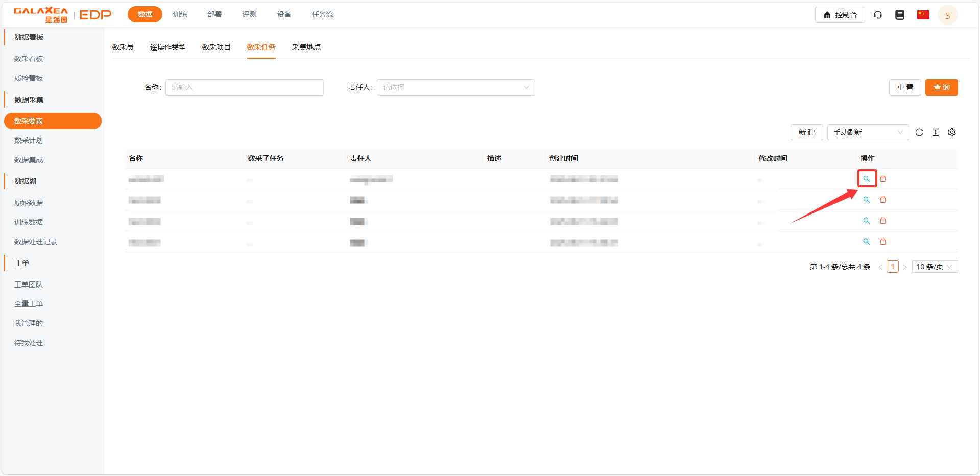Image resolution: width=980 pixels, height=476 pixels.
Task: Click the refresh icon above the table
Action: pos(919,132)
